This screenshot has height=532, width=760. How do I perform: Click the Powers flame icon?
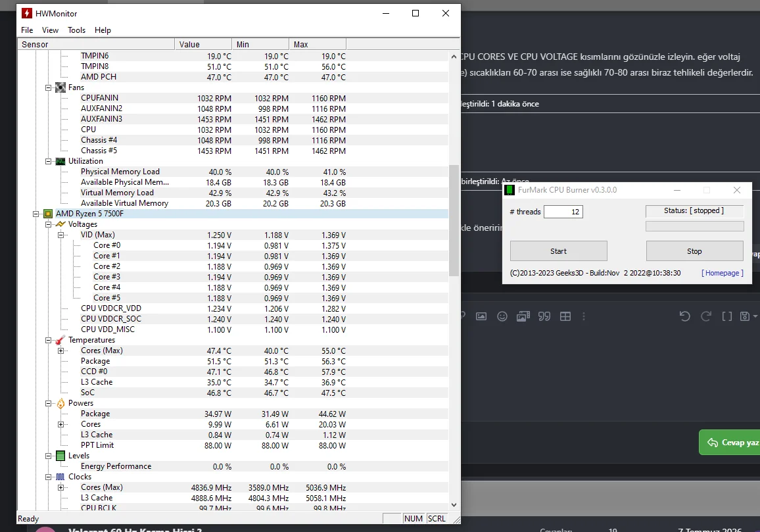coord(60,404)
